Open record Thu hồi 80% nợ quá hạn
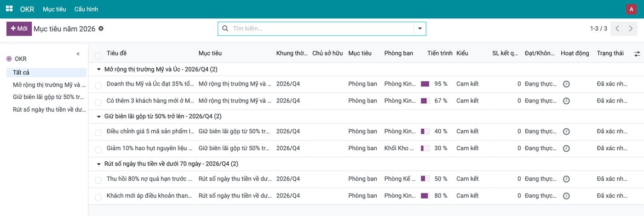This screenshot has height=216, width=644. (x=150, y=179)
